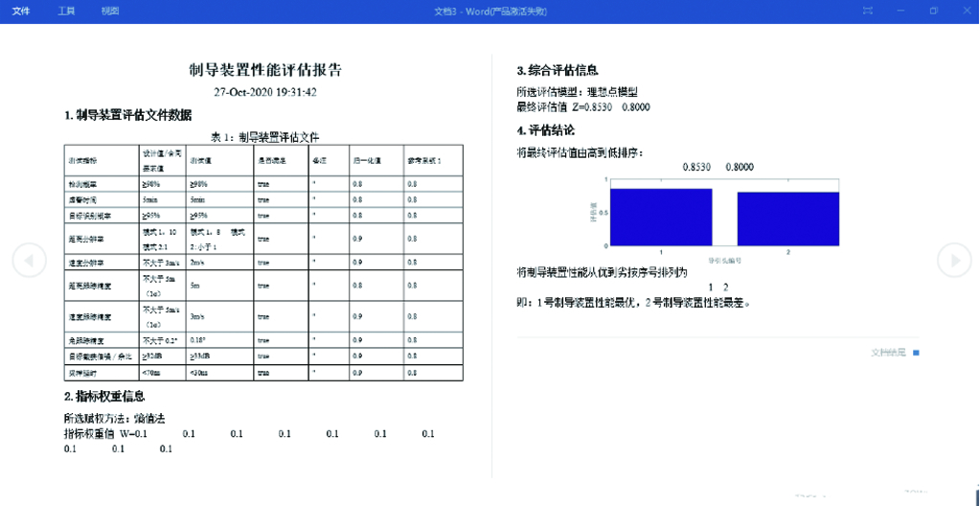Minimize the Word window
Screen dimensions: 980x506
(900, 11)
